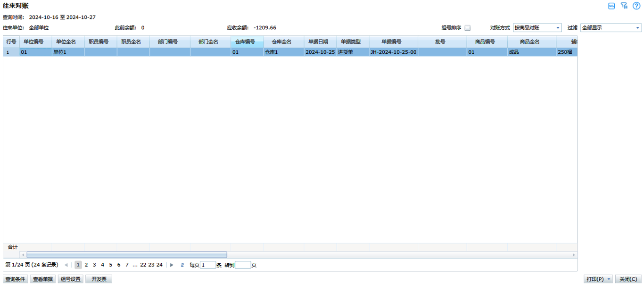Go to next page using the arrow icon

point(172,265)
